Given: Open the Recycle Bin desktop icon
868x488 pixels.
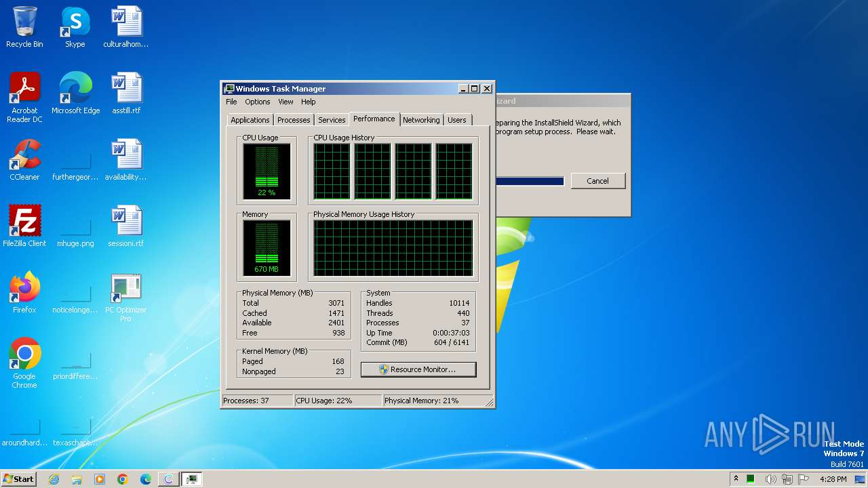Looking at the screenshot, I should click(x=24, y=27).
